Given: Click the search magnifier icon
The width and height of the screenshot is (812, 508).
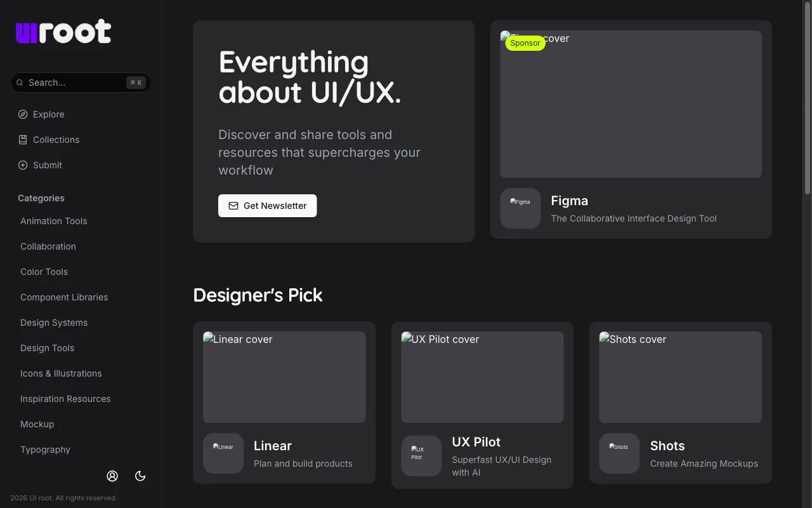Looking at the screenshot, I should (x=20, y=83).
